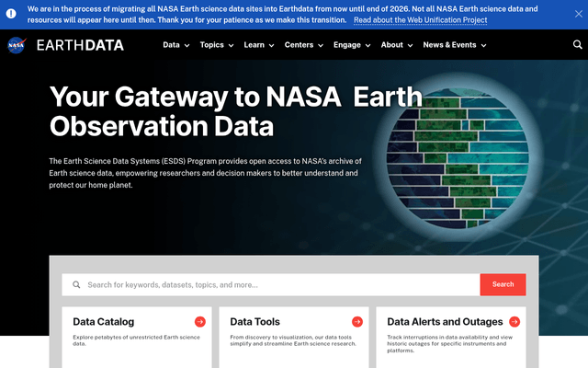This screenshot has height=368, width=588.
Task: Open the Data Tools card title
Action: coord(255,322)
